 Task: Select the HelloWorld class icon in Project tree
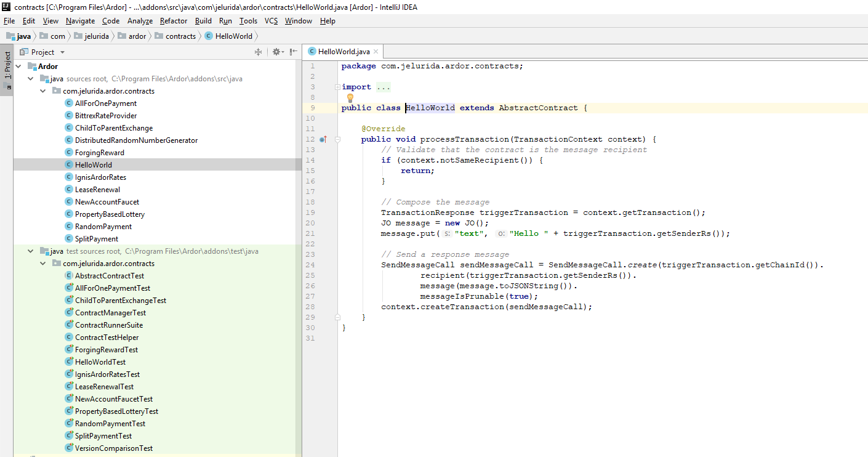point(68,164)
